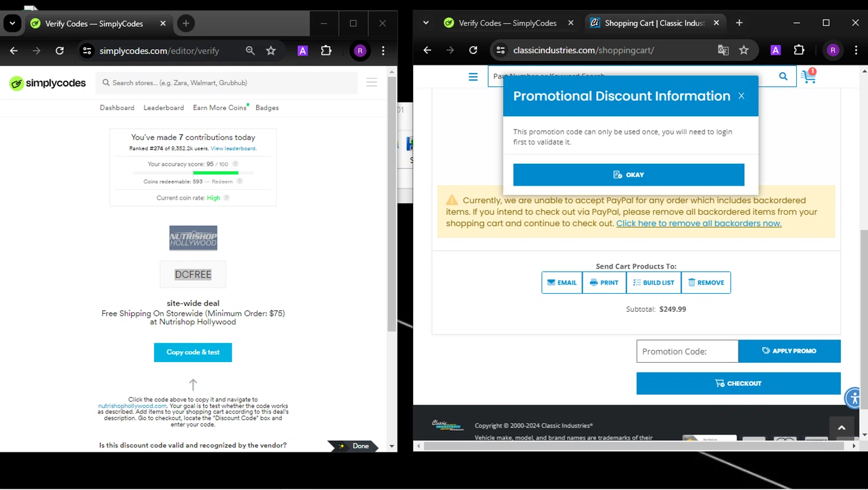This screenshot has width=868, height=490.
Task: Open the Leaderboard nav item
Action: [x=164, y=108]
